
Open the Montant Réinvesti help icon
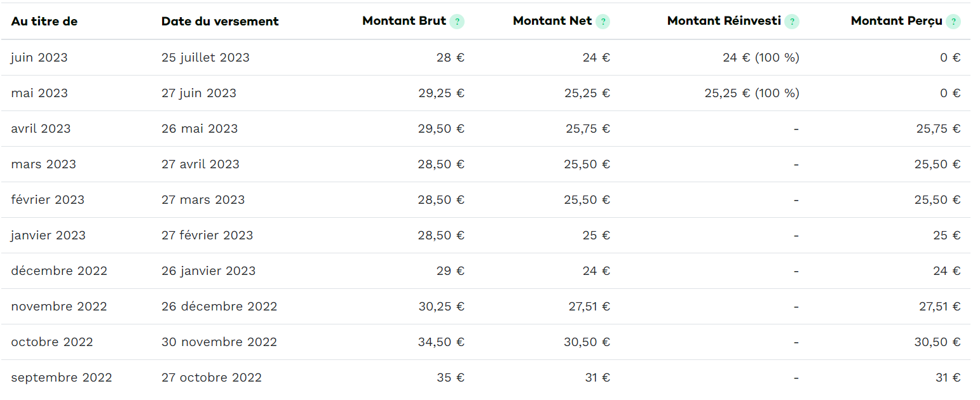(x=792, y=22)
